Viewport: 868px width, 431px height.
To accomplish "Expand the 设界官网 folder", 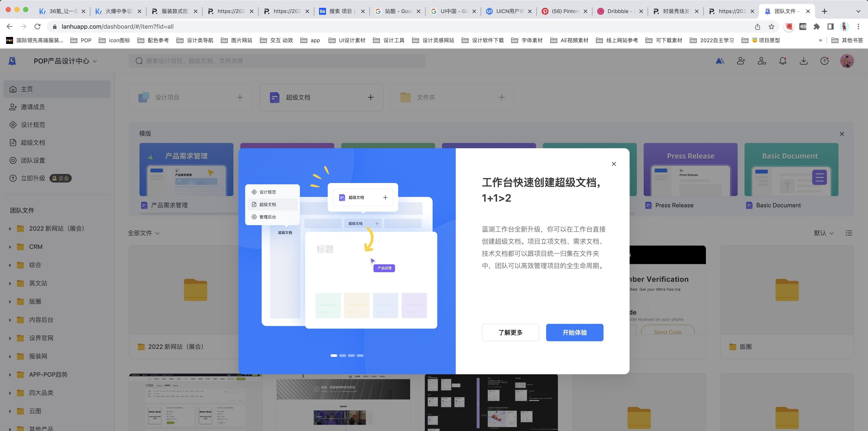I will tap(10, 338).
